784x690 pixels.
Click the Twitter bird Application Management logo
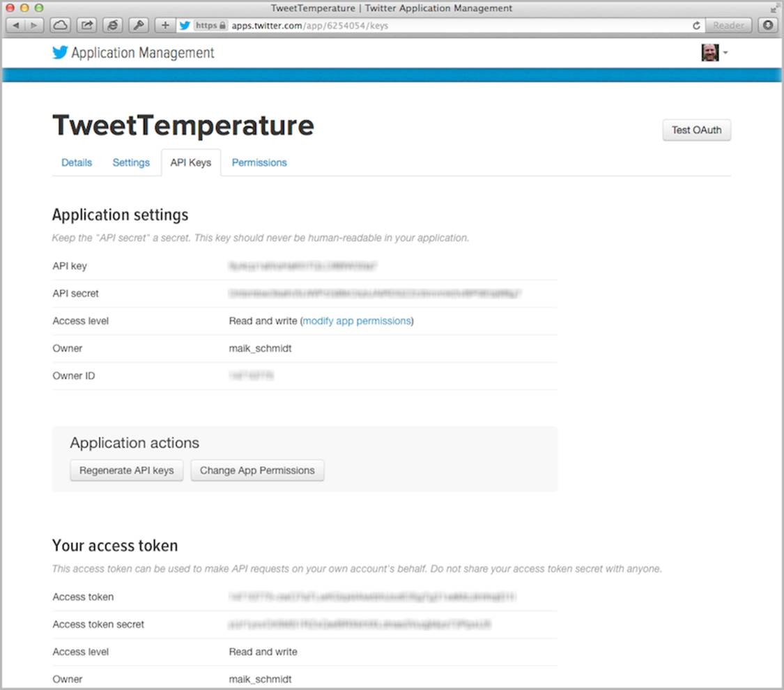60,52
